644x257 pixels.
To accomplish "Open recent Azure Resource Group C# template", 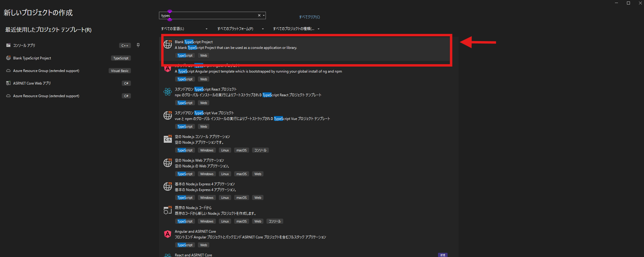I will pos(68,96).
